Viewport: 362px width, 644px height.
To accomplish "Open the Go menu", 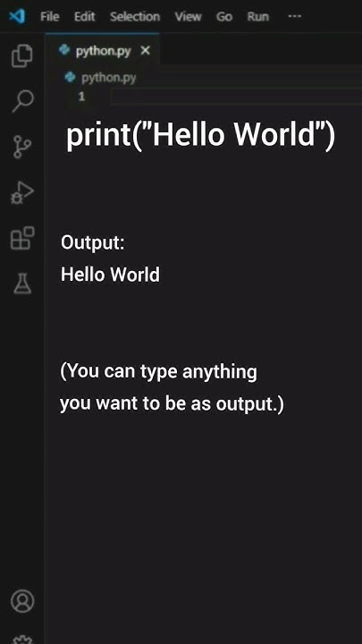I will point(224,16).
